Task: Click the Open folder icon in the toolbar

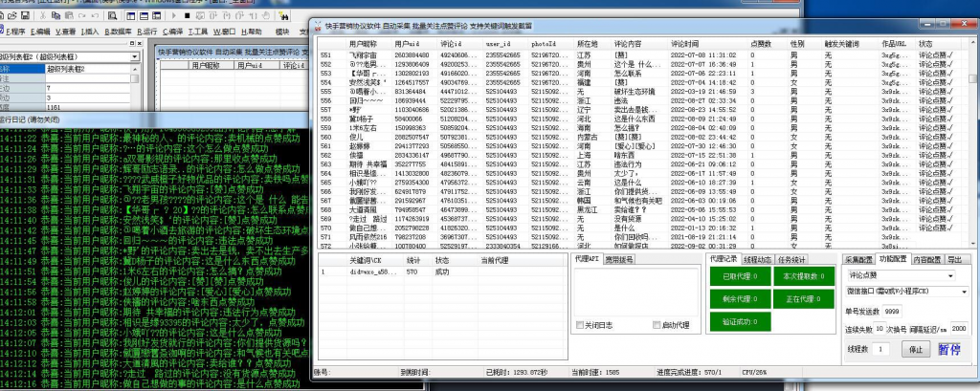Action: point(11,15)
